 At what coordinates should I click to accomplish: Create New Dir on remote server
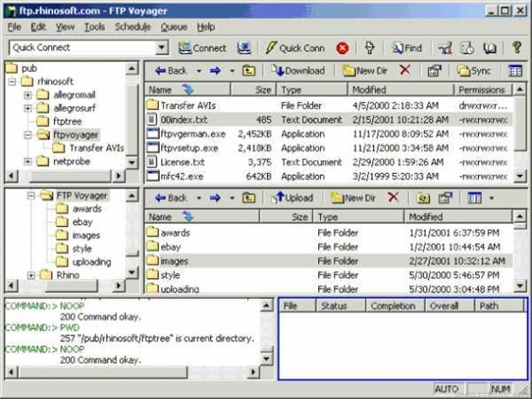click(x=365, y=71)
